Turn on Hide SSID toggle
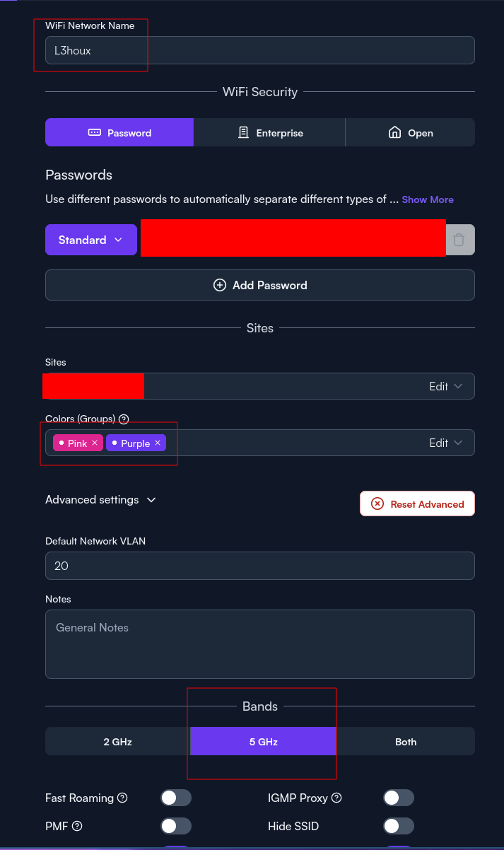This screenshot has height=850, width=504. [399, 826]
